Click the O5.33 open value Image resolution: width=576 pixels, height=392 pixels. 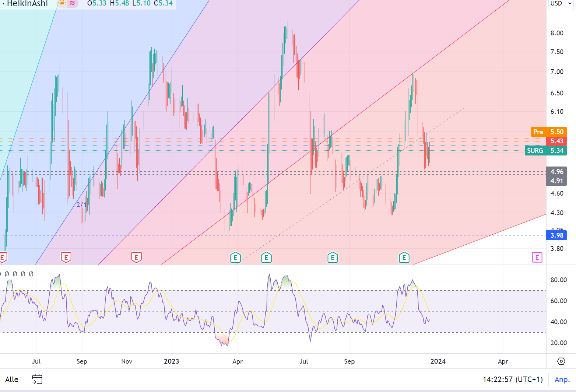pos(97,3)
